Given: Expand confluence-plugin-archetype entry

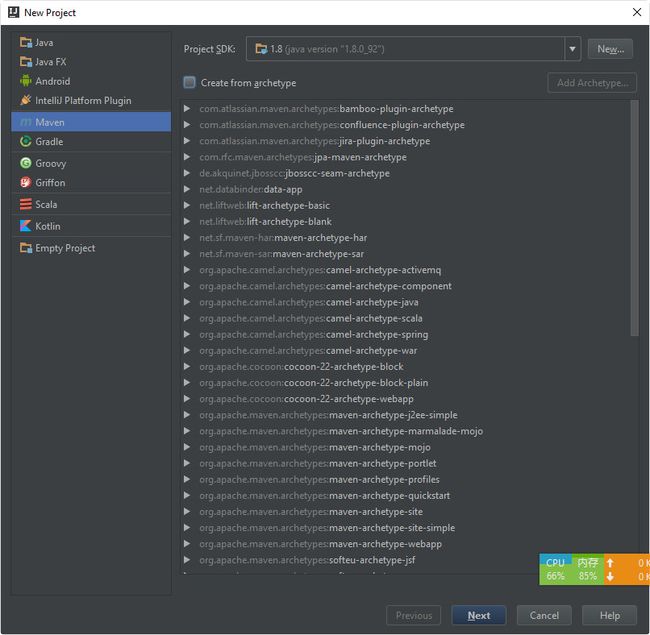Looking at the screenshot, I should point(187,125).
